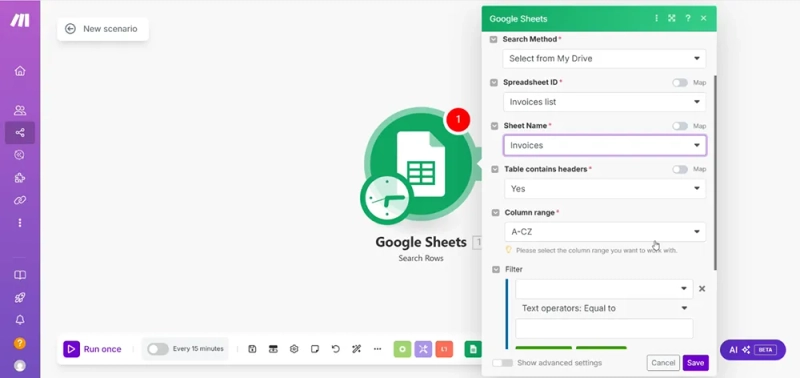Open the rocket icon in the sidebar
800x378 pixels.
[20, 297]
